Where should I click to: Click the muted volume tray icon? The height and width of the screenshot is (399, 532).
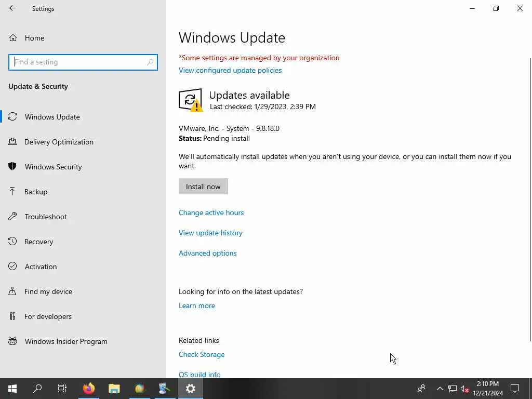coord(464,389)
